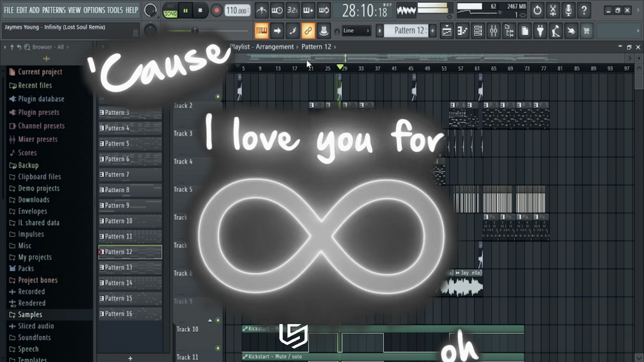644x362 pixels.
Task: Click the undo history circular arrow
Action: coord(537,10)
